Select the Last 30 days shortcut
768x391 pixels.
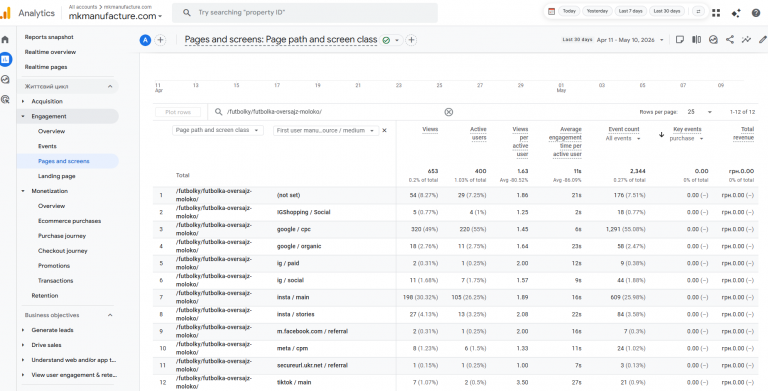coord(667,11)
